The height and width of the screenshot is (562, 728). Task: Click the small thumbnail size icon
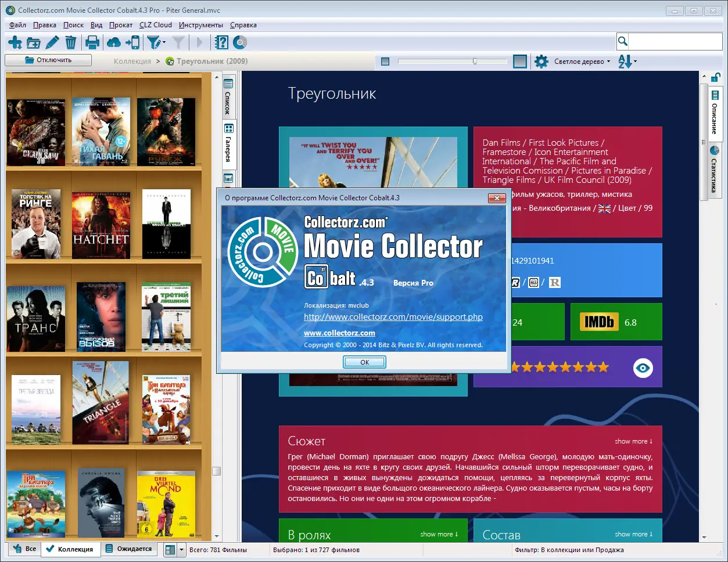click(385, 62)
